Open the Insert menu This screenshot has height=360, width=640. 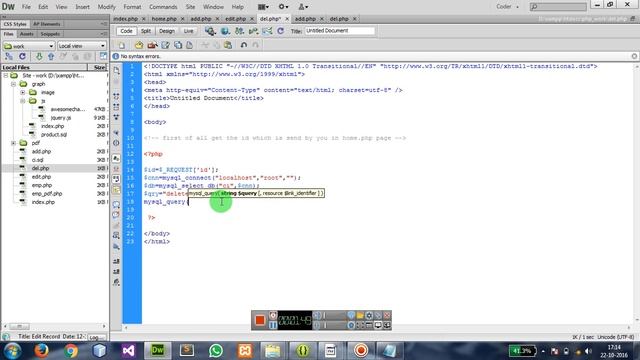[82, 7]
